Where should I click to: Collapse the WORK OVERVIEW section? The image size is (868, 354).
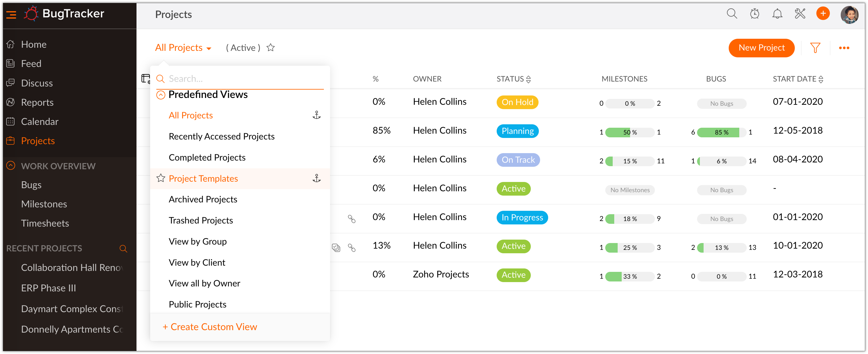[x=11, y=166]
